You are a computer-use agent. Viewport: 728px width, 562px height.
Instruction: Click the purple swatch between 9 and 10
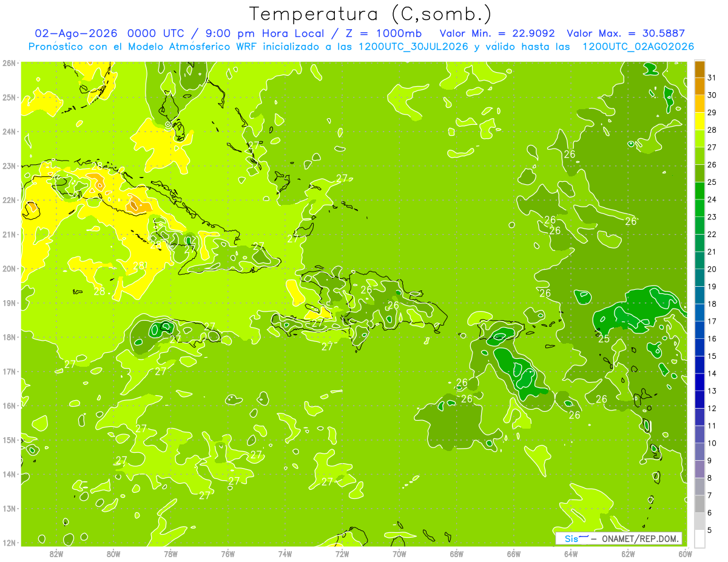pos(699,452)
